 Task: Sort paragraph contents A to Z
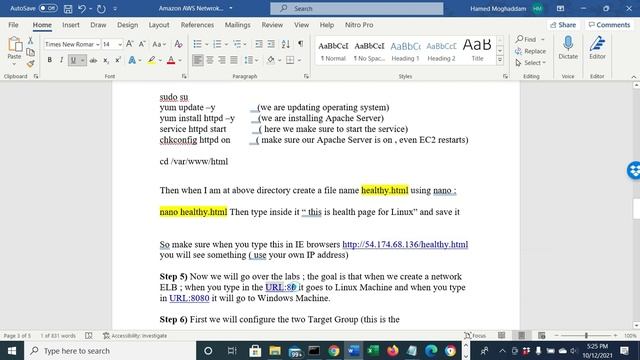point(286,44)
